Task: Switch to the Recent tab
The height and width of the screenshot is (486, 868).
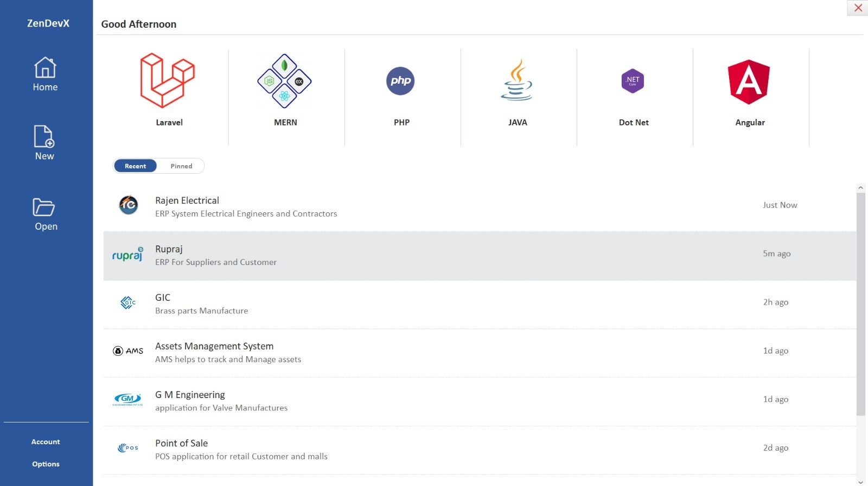Action: (135, 166)
